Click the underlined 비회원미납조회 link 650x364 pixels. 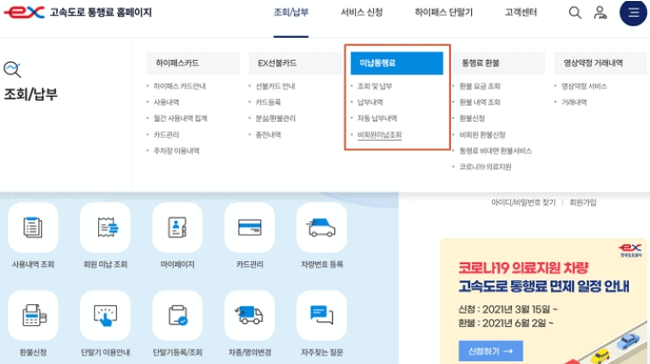379,135
